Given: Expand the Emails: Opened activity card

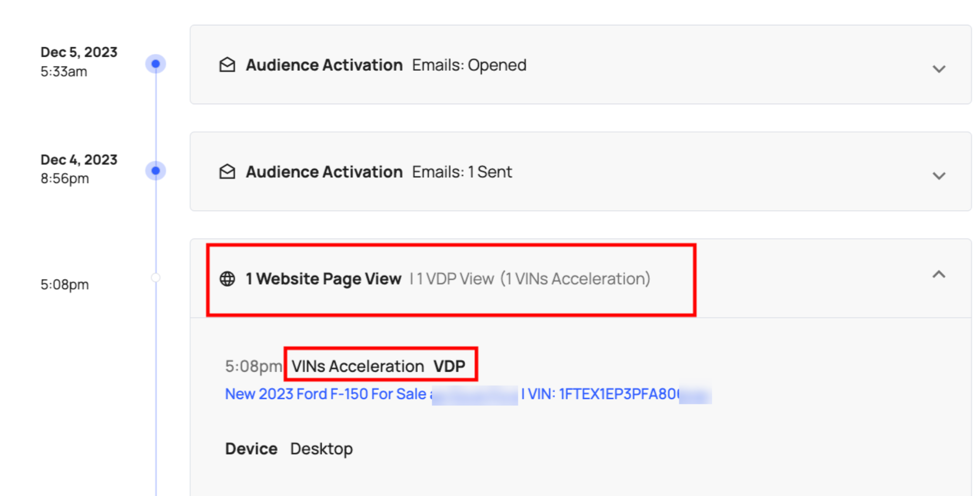Looking at the screenshot, I should [x=938, y=69].
